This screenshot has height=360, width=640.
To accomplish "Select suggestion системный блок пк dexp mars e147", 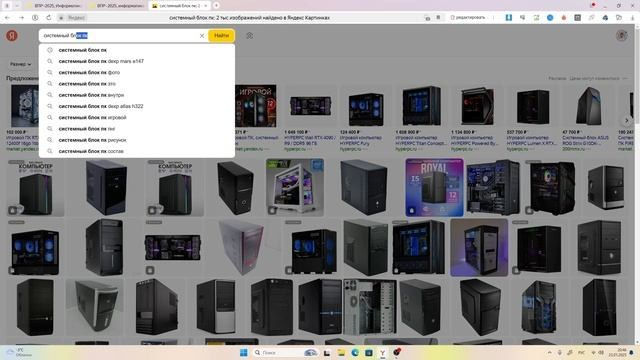I will 137,61.
